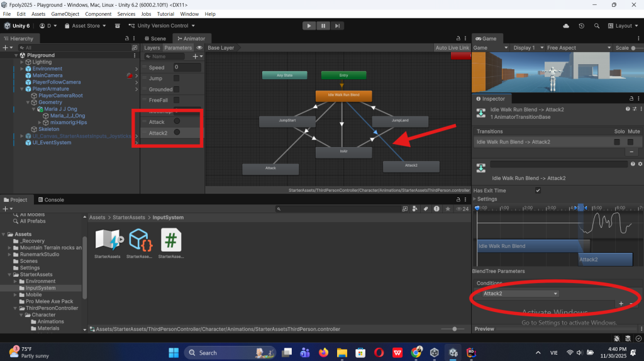Open the GameObject menu
This screenshot has width=644, height=361.
[x=65, y=14]
